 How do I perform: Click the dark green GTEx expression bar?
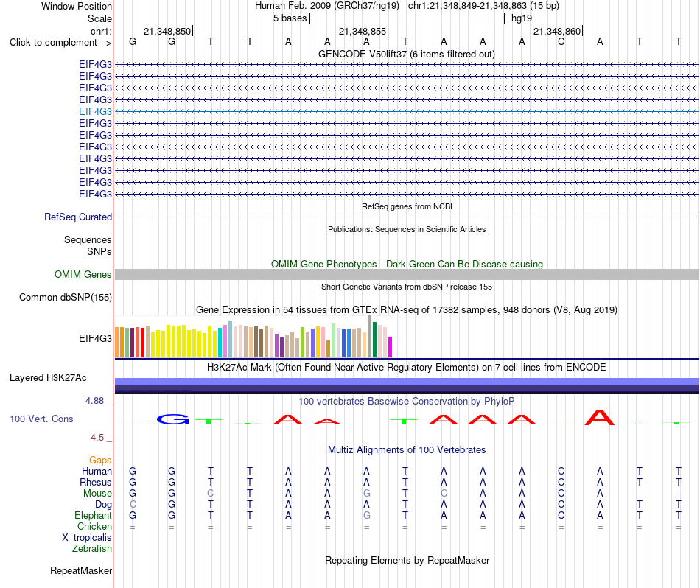pos(374,340)
